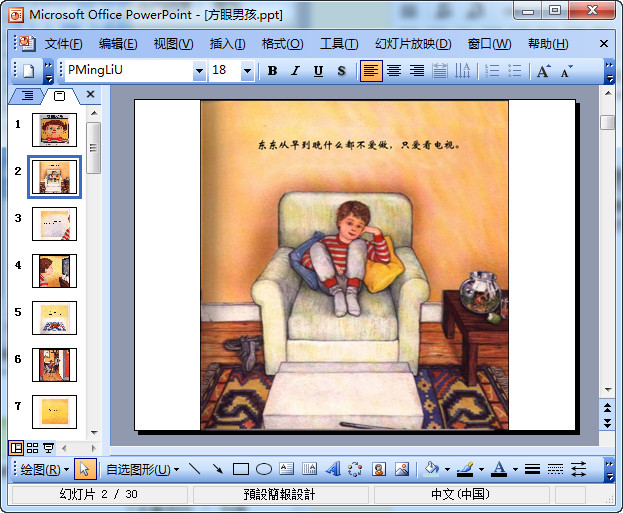The width and height of the screenshot is (623, 513).
Task: Apply Fill Color bucket
Action: (x=432, y=469)
